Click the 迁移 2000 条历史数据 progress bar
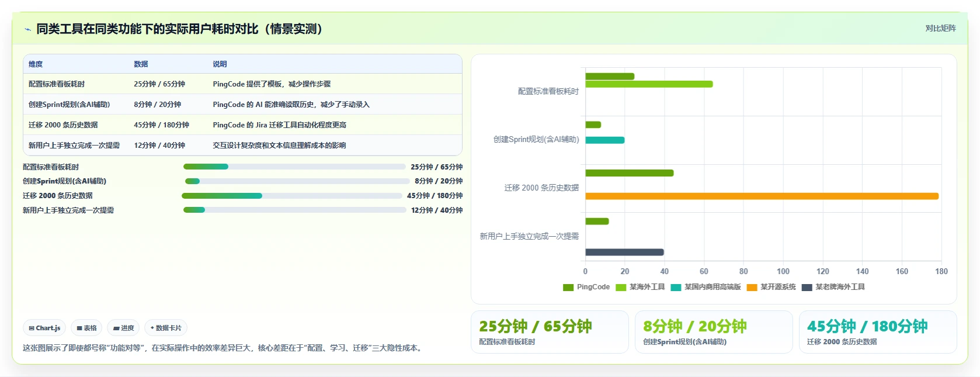Viewport: 980px width, 377px height. 292,196
